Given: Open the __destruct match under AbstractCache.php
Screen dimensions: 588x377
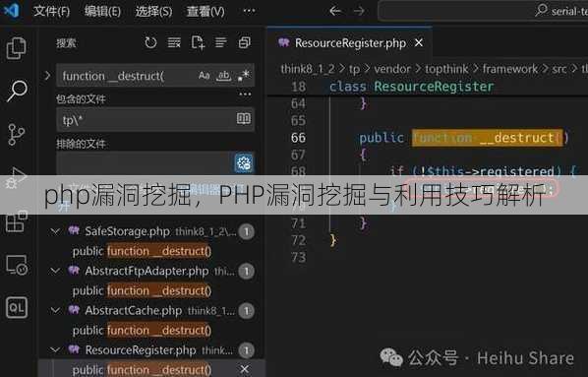Looking at the screenshot, I should pyautogui.click(x=142, y=331).
